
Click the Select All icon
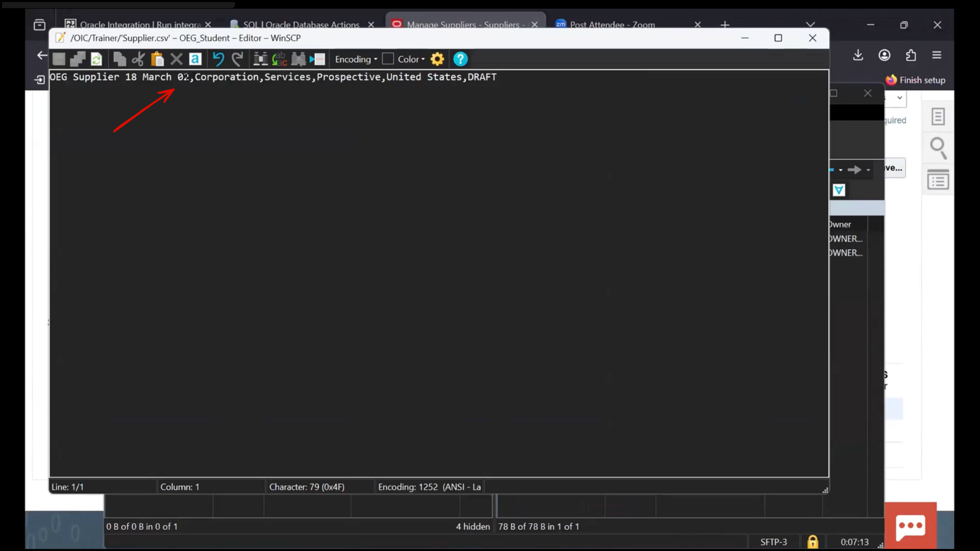pos(195,59)
